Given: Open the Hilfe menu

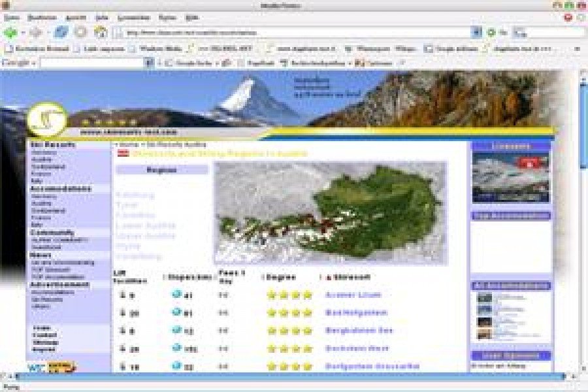Looking at the screenshot, I should click(x=192, y=18).
